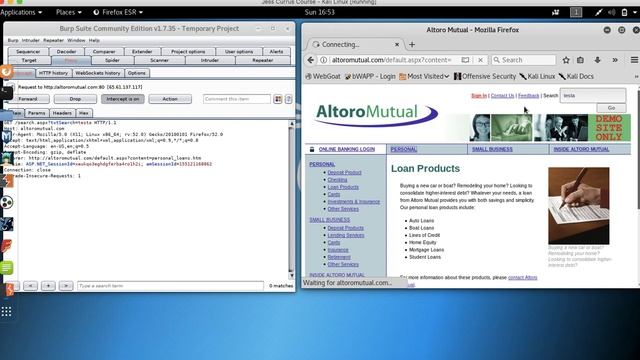
Task: Open downloads arrow icon in Firefox
Action: pyautogui.click(x=598, y=60)
